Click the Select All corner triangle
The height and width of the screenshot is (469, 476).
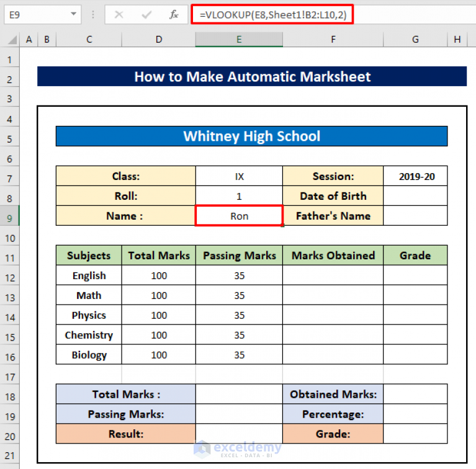[12, 40]
